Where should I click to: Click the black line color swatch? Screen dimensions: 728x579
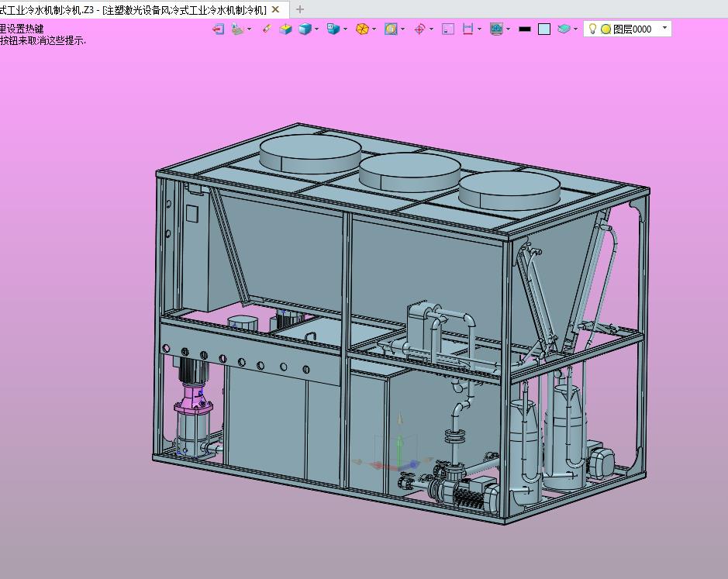click(525, 29)
